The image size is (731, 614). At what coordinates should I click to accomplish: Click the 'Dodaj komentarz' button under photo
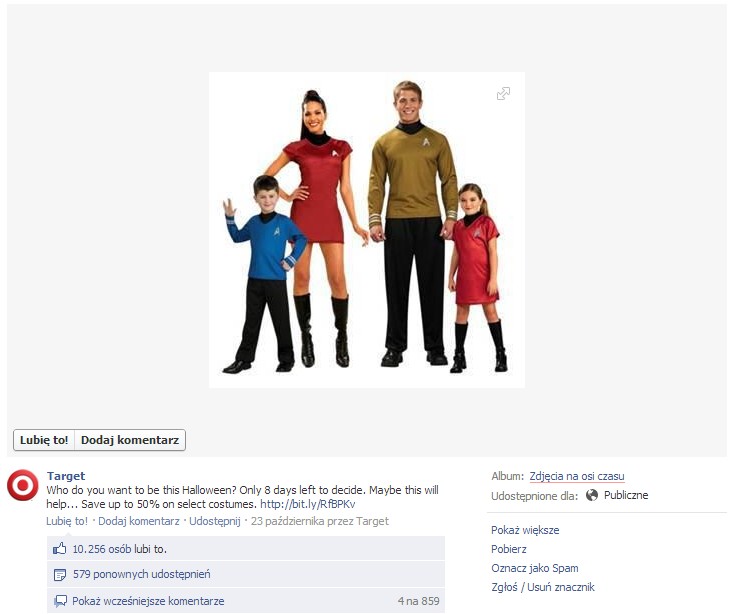coord(130,440)
